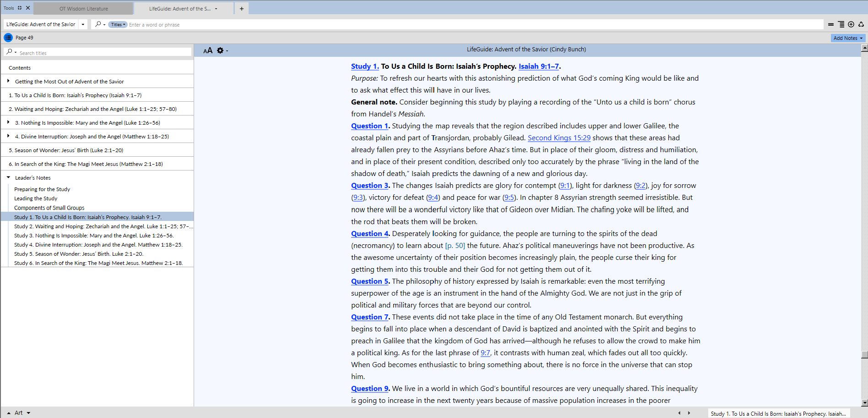Select Study 5. Season of Wonder leader note
Screen dimensions: 868x418
pos(79,254)
